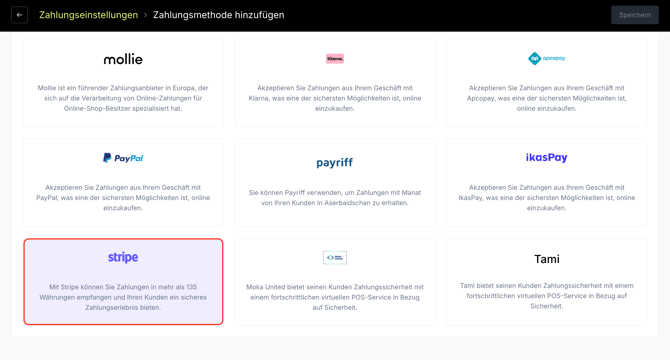The image size is (670, 360).
Task: Click the Stripe 135 Währungen description
Action: click(123, 297)
